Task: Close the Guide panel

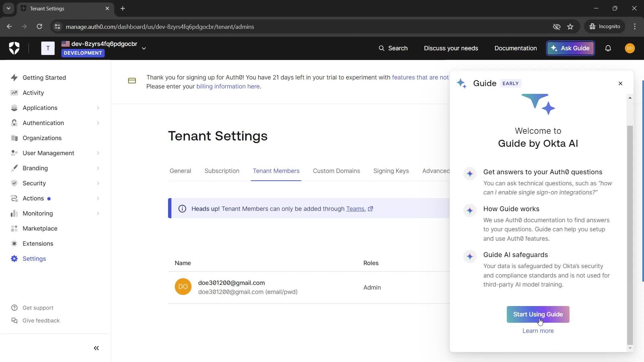Action: point(620,83)
